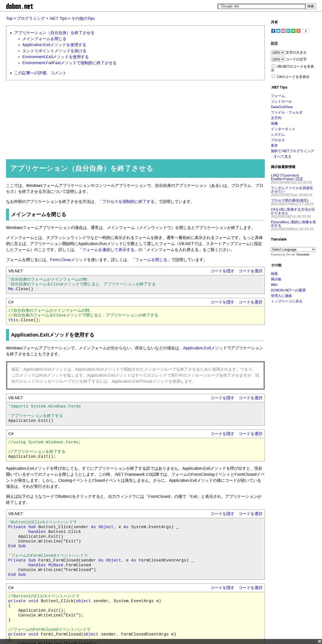Bookmark with the Hatena B! icon

point(288,31)
